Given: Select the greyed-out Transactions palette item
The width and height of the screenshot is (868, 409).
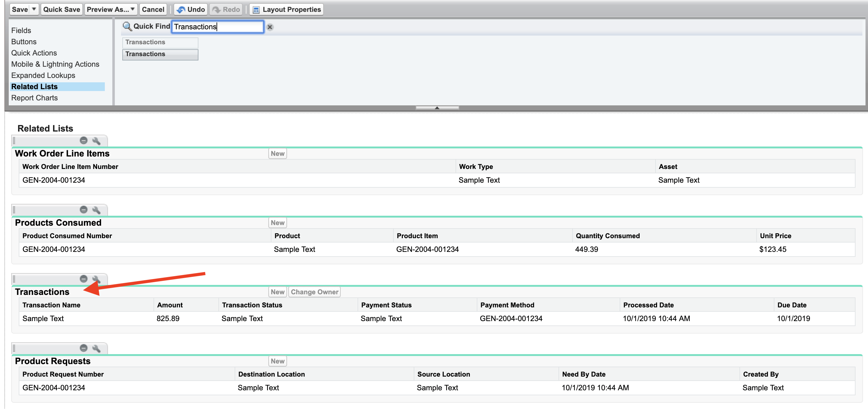Looking at the screenshot, I should [x=160, y=42].
